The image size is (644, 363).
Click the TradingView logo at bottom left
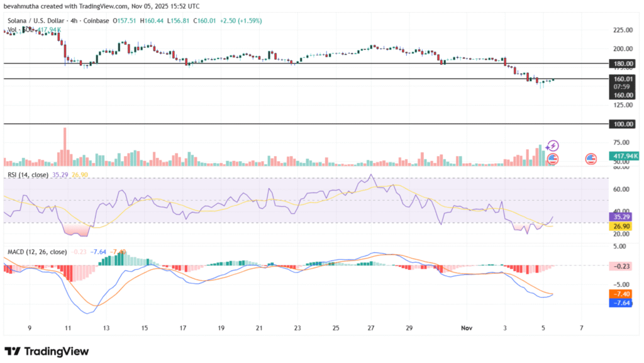tap(47, 351)
